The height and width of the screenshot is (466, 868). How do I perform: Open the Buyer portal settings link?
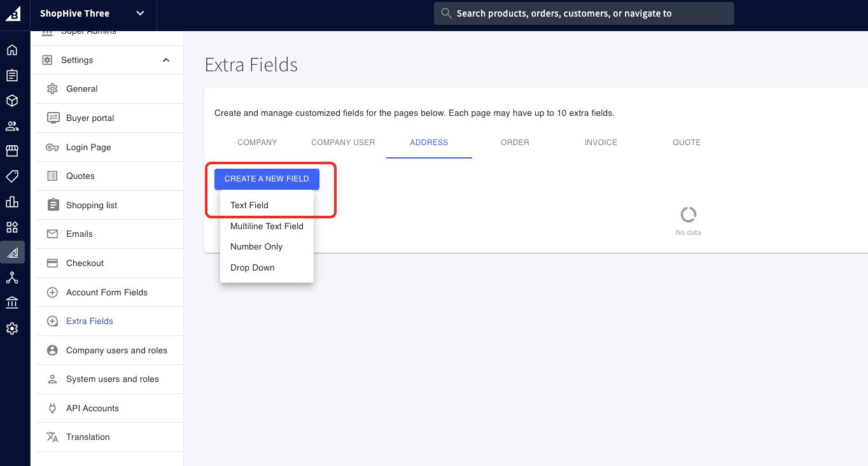click(90, 118)
